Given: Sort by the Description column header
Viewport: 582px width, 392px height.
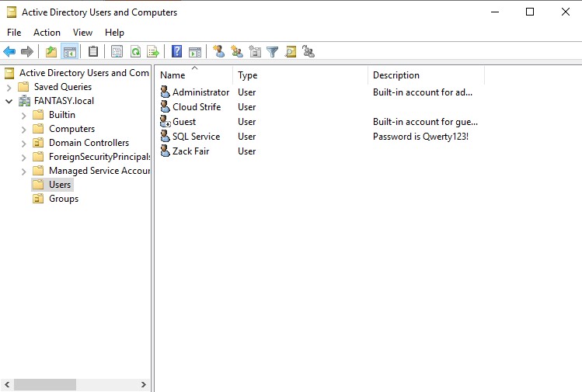Looking at the screenshot, I should [426, 75].
